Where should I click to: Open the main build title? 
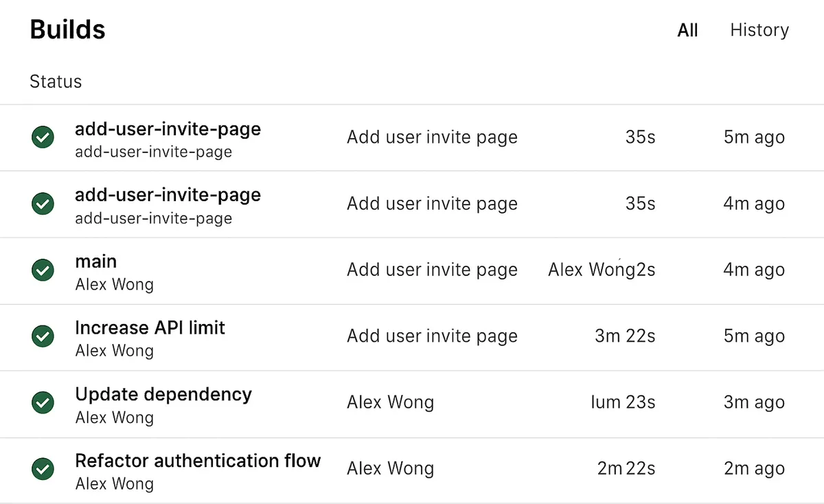click(95, 262)
